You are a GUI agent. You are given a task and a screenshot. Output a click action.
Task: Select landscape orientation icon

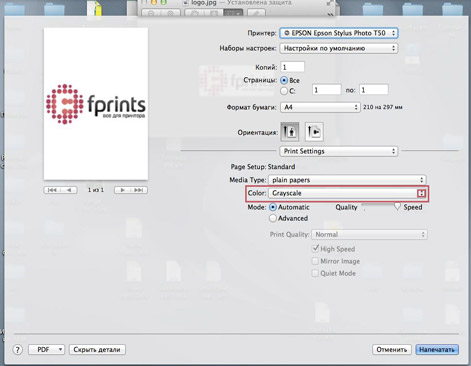314,132
